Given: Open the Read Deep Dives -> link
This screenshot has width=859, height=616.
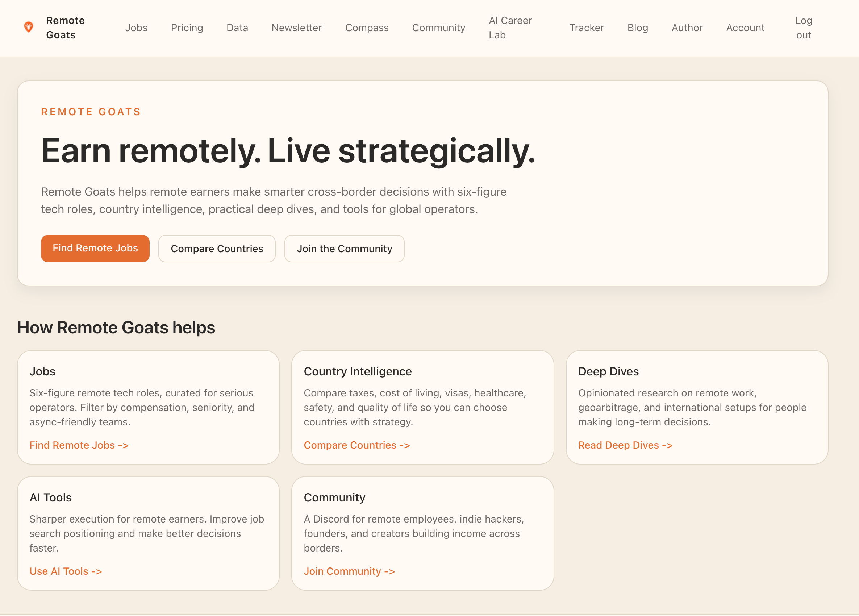Looking at the screenshot, I should [x=625, y=445].
